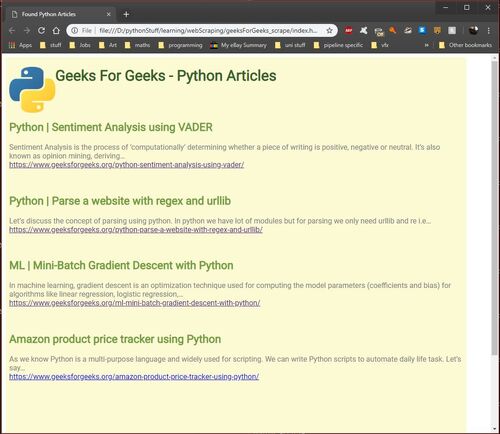Click the page vertical scrollbar thumb
Image resolution: width=500 pixels, height=434 pixels.
pos(494,208)
